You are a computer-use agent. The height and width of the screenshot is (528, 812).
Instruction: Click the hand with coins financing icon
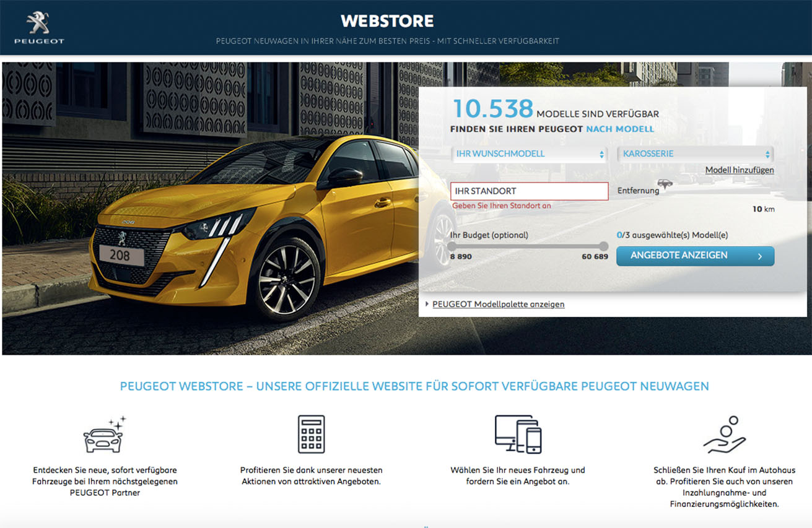point(725,434)
